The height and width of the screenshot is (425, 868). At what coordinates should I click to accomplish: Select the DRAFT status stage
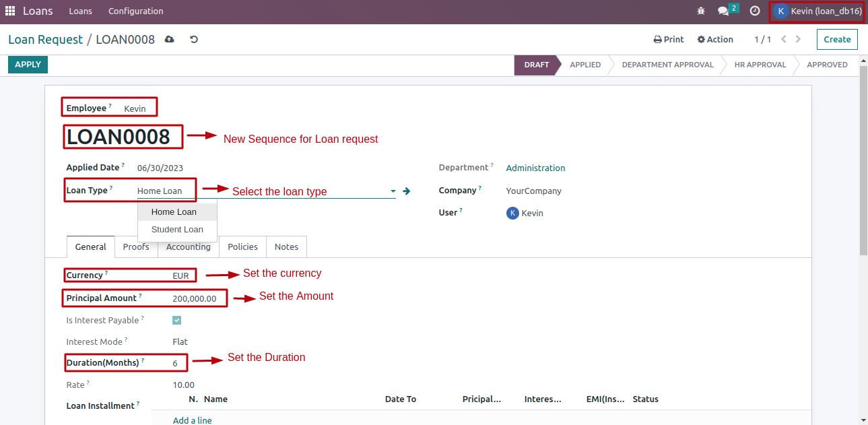(x=537, y=65)
